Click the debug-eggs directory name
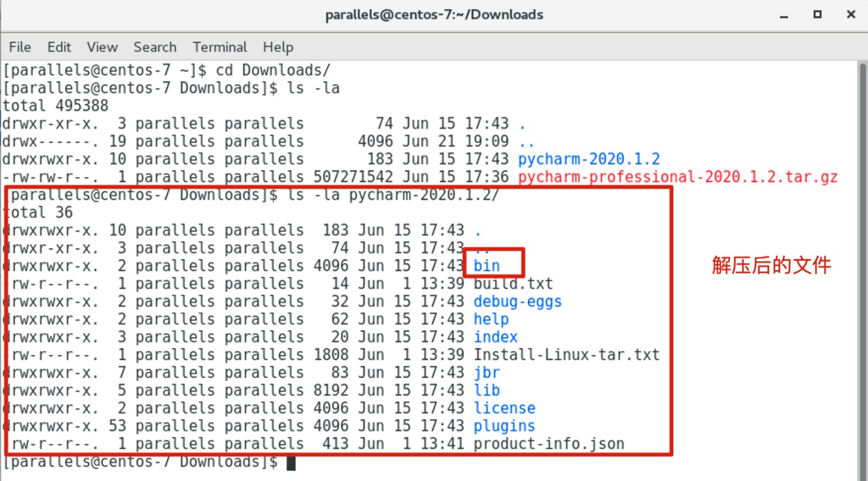 coord(518,302)
